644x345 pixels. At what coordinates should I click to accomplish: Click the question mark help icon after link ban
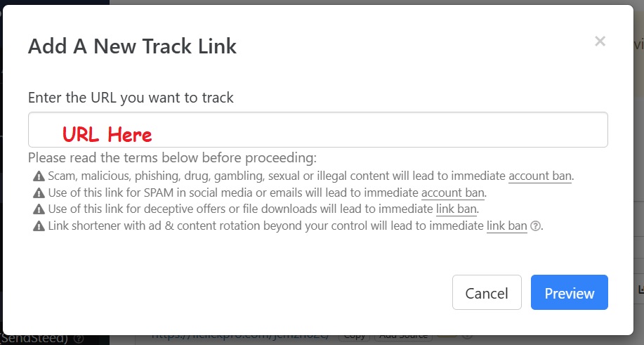(x=535, y=226)
